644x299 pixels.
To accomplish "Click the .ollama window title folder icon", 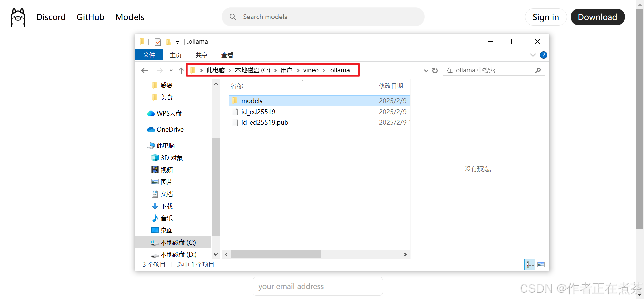I will [x=142, y=41].
